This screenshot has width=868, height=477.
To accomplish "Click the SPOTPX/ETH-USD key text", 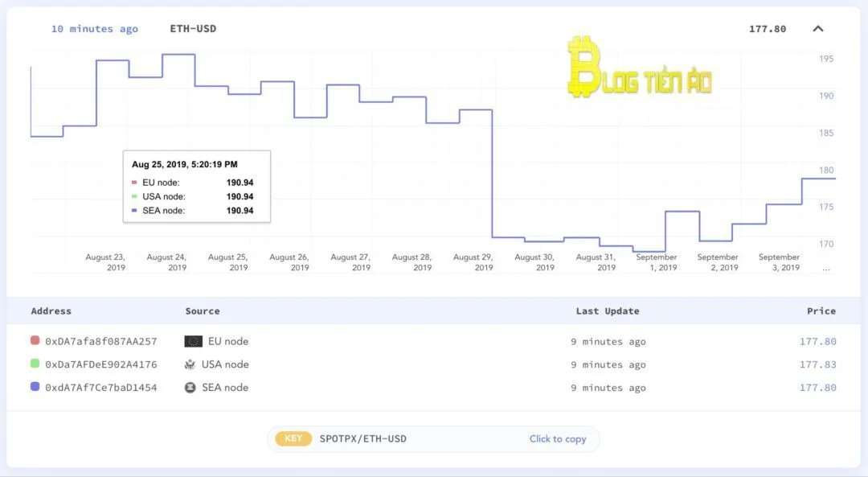I will click(362, 438).
